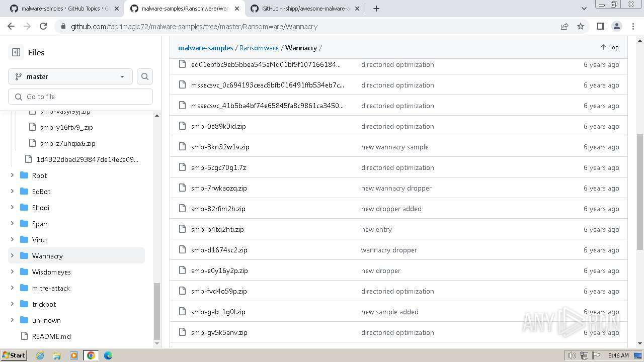The width and height of the screenshot is (644, 362).
Task: Expand the Rbot folder
Action: [12, 175]
